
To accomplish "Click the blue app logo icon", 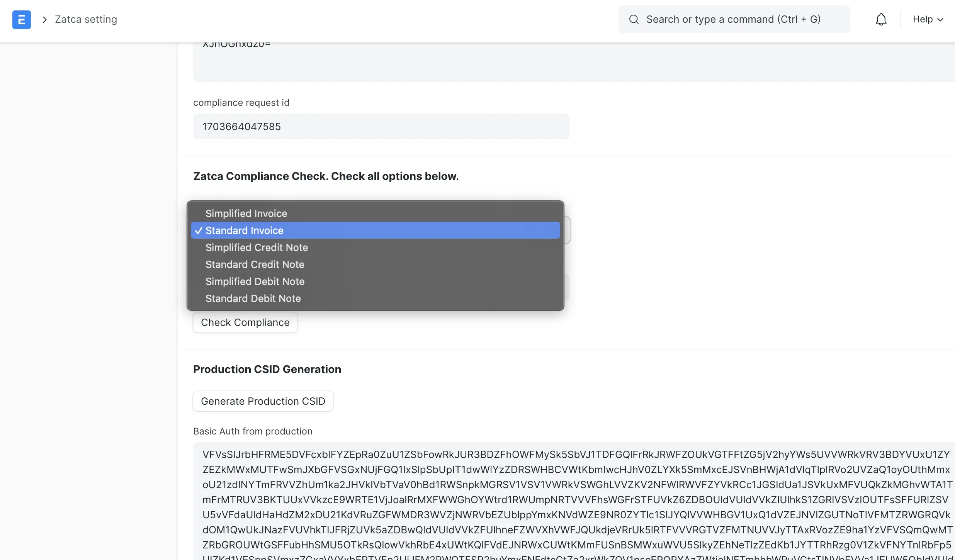I will tap(22, 19).
